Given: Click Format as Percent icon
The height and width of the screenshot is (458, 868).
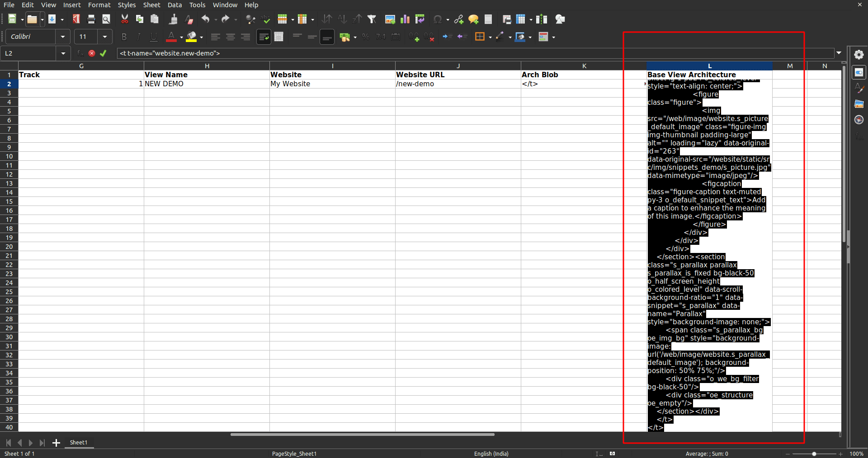Looking at the screenshot, I should click(x=366, y=37).
